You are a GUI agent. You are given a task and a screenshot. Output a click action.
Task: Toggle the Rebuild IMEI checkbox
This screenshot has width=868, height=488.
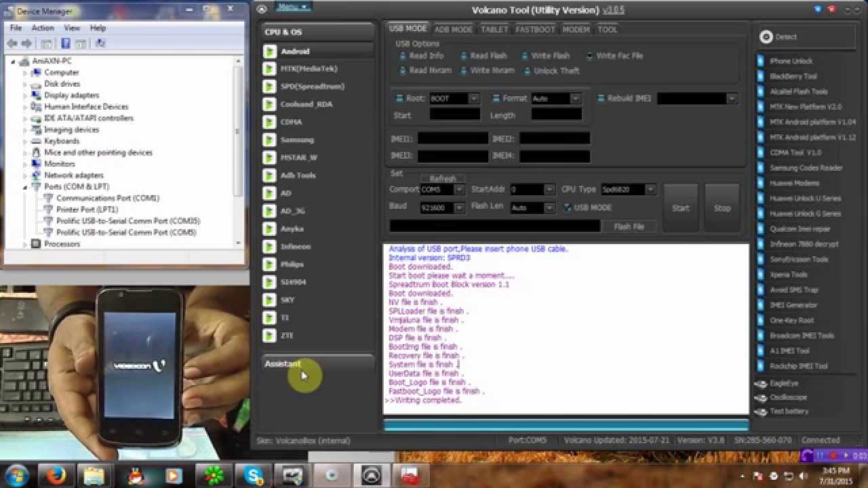[x=601, y=98]
